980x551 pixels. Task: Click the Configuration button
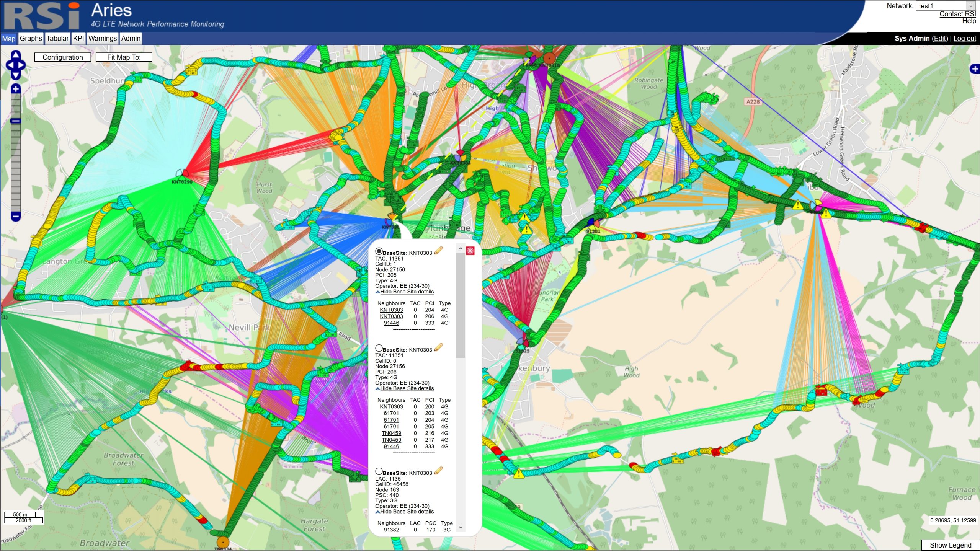(63, 57)
